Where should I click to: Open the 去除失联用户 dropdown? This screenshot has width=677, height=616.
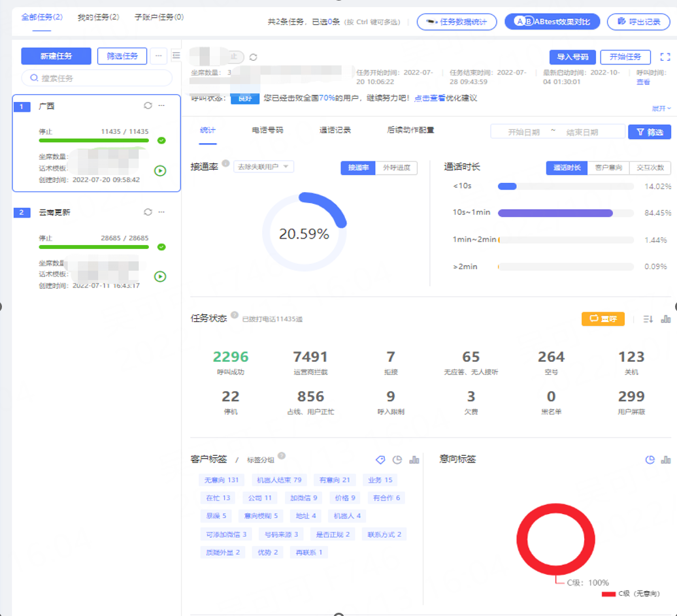click(x=263, y=167)
